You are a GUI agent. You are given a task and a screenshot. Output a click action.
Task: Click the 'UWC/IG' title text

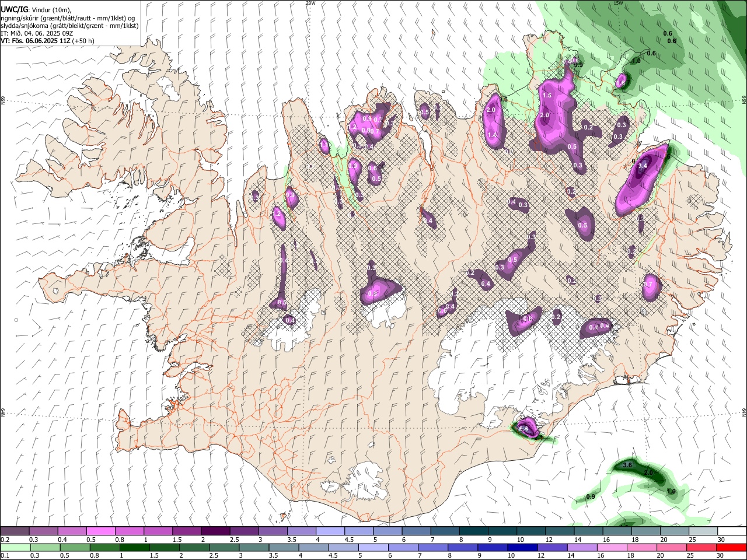(14, 9)
